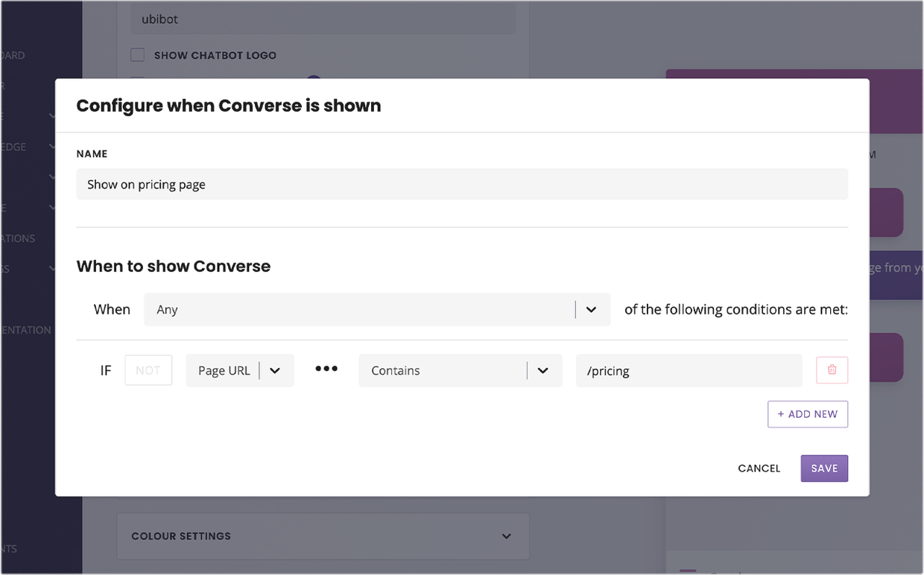The height and width of the screenshot is (575, 924).
Task: Expand the Colour Settings section
Action: pos(323,536)
